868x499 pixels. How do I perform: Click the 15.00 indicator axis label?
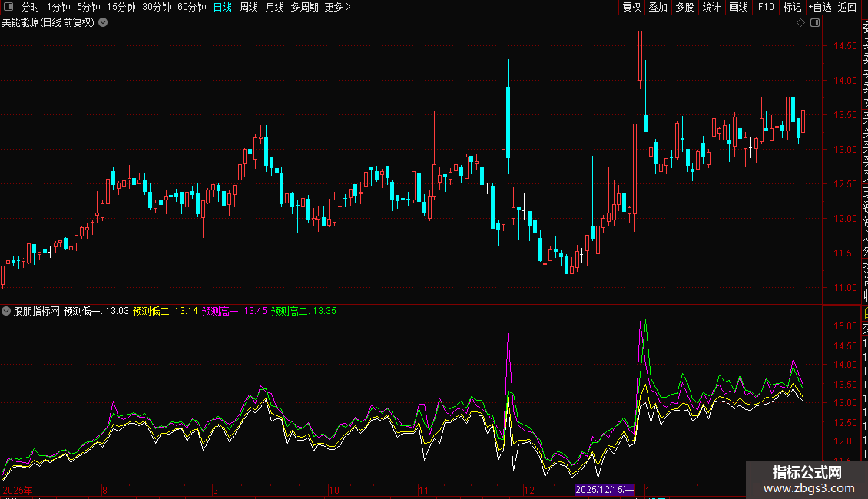coord(845,326)
